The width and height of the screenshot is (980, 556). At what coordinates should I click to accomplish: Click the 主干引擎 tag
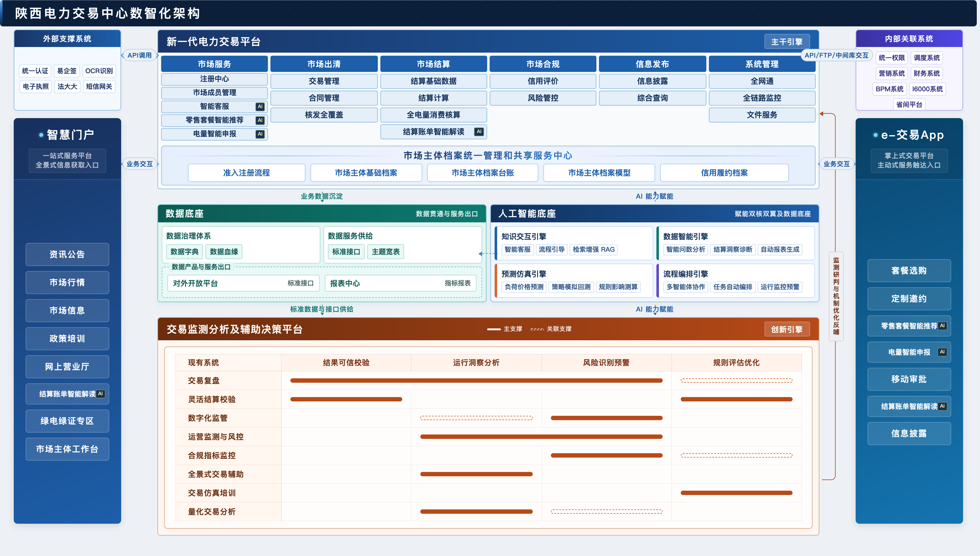point(787,42)
